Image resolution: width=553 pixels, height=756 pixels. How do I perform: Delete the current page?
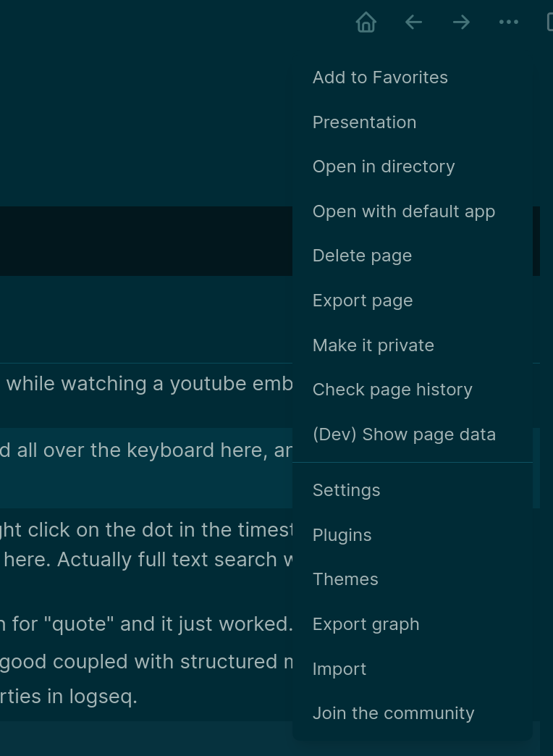tap(362, 256)
